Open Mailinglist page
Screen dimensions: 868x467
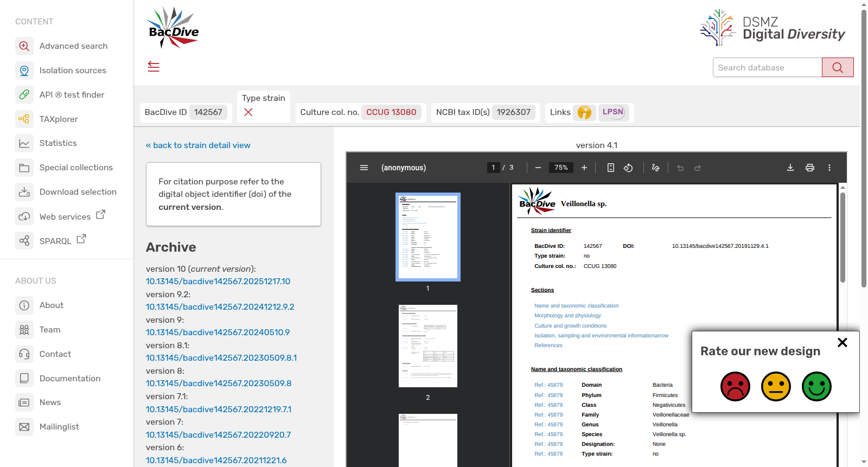[x=47, y=427]
